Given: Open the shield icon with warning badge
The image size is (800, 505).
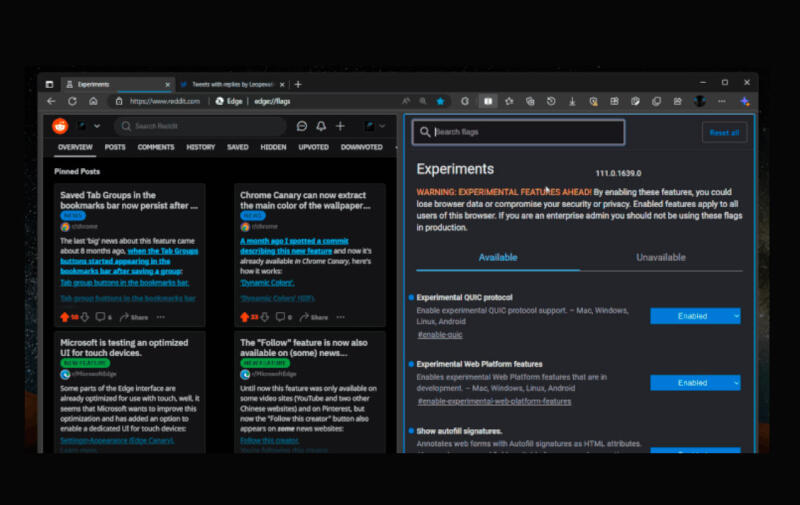Looking at the screenshot, I should click(x=593, y=101).
